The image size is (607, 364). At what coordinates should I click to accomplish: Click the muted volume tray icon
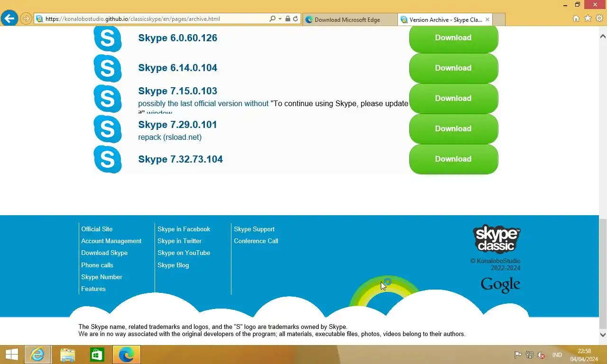click(541, 355)
